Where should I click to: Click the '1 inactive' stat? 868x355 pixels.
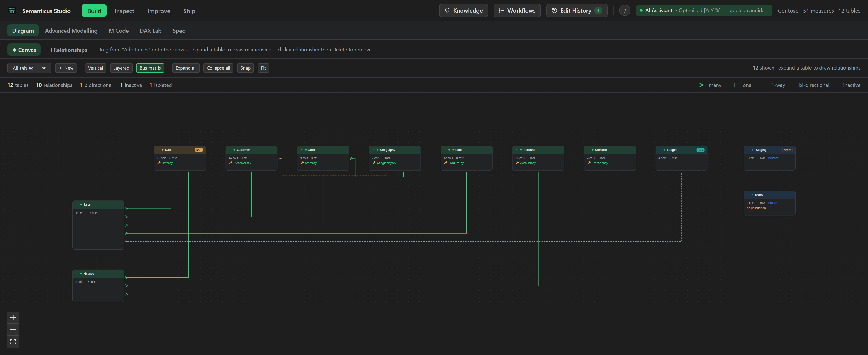[x=131, y=85]
